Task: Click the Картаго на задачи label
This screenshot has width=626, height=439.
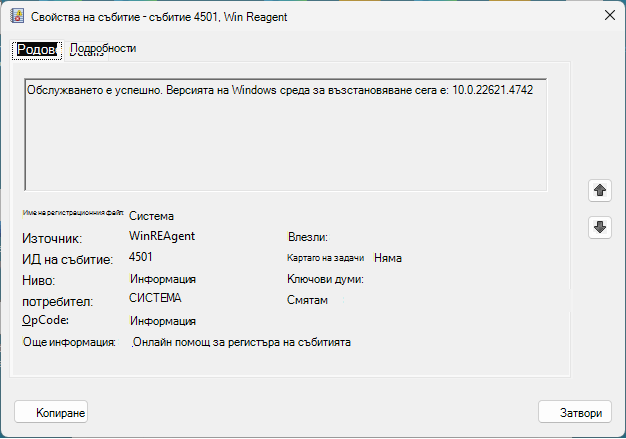Action: [325, 258]
